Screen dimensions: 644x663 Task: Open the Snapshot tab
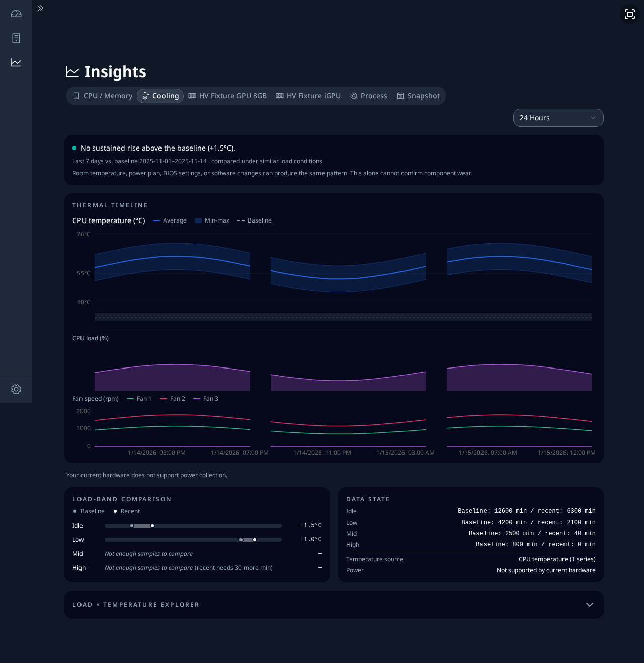tap(419, 96)
